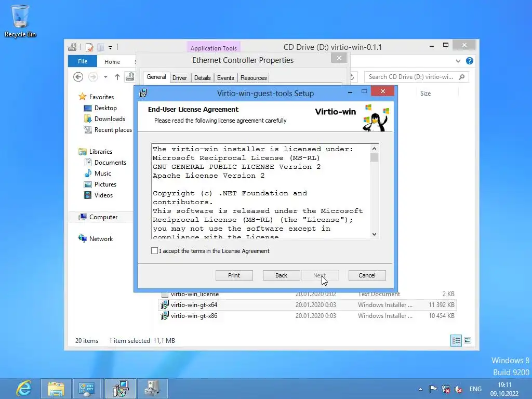The height and width of the screenshot is (399, 532).
Task: Open Downloads in the navigation pane
Action: tap(110, 119)
